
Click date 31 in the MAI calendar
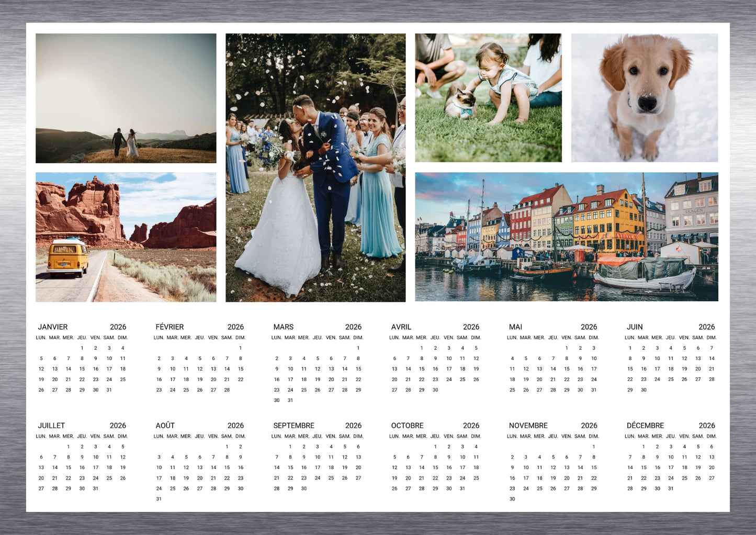pyautogui.click(x=594, y=390)
